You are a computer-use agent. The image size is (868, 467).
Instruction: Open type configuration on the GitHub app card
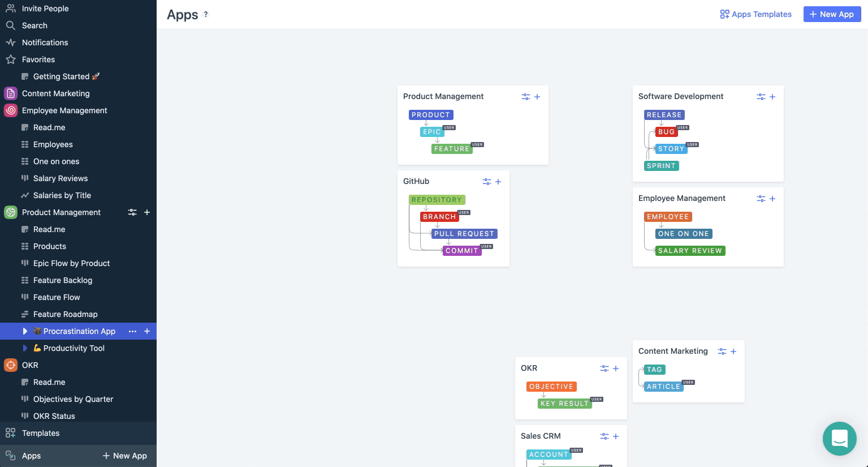tap(487, 181)
